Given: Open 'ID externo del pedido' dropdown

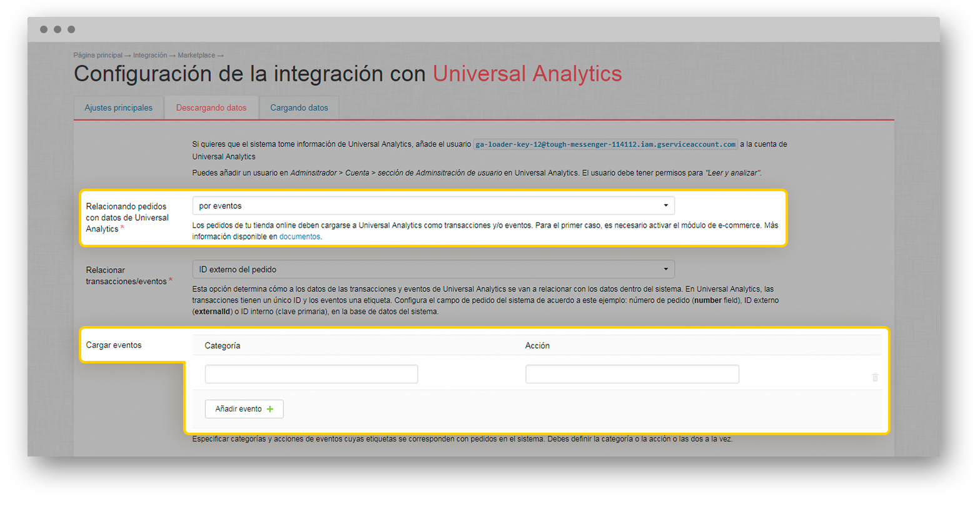Looking at the screenshot, I should pos(433,270).
